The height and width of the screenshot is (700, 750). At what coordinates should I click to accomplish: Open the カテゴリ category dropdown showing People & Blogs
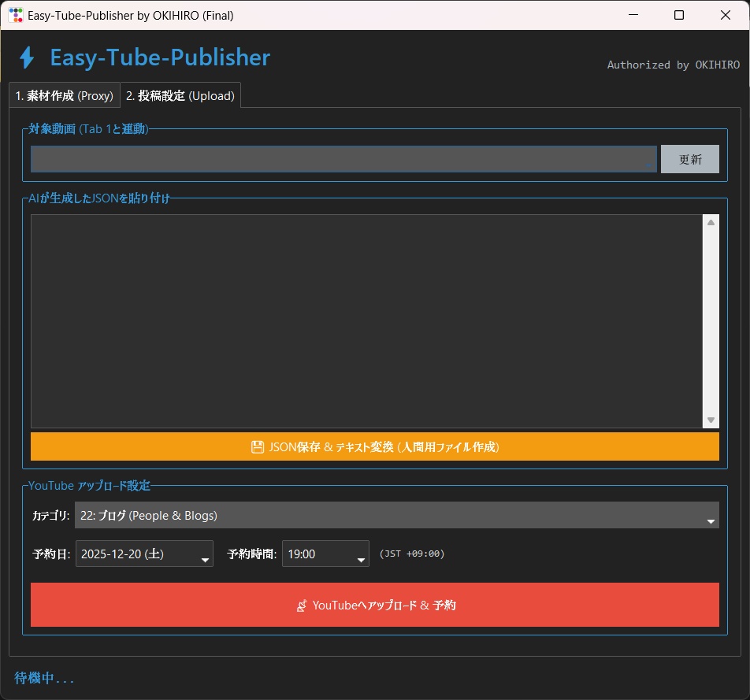coord(710,515)
